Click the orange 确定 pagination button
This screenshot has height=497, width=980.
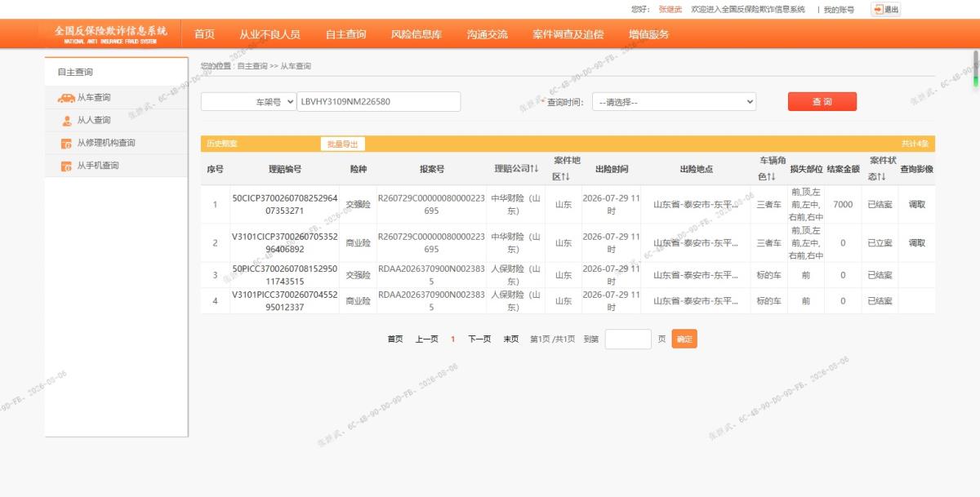pos(684,339)
